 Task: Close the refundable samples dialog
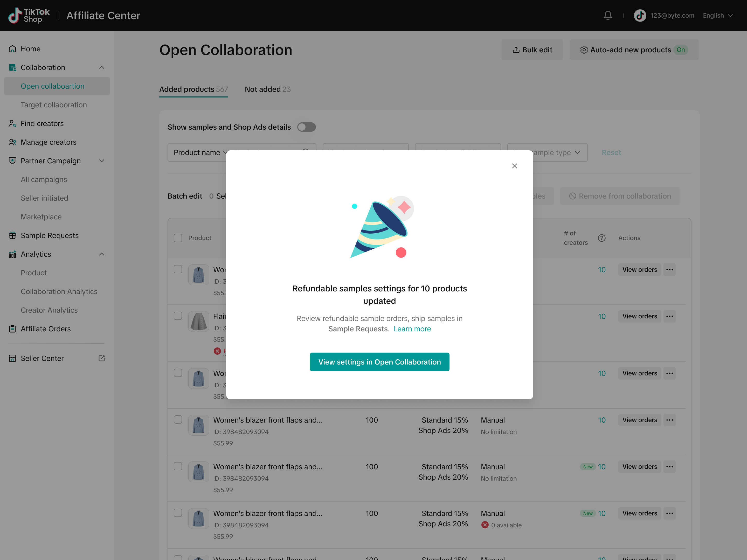coord(514,166)
